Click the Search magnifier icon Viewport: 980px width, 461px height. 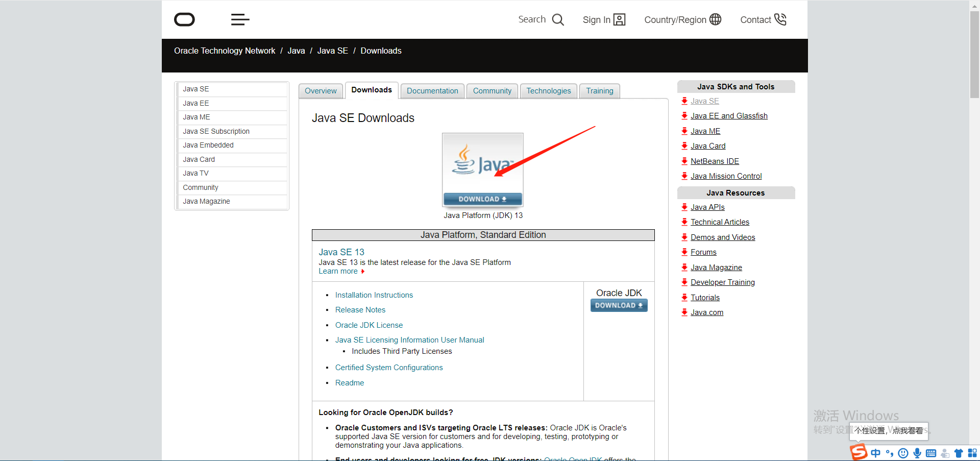coord(558,20)
